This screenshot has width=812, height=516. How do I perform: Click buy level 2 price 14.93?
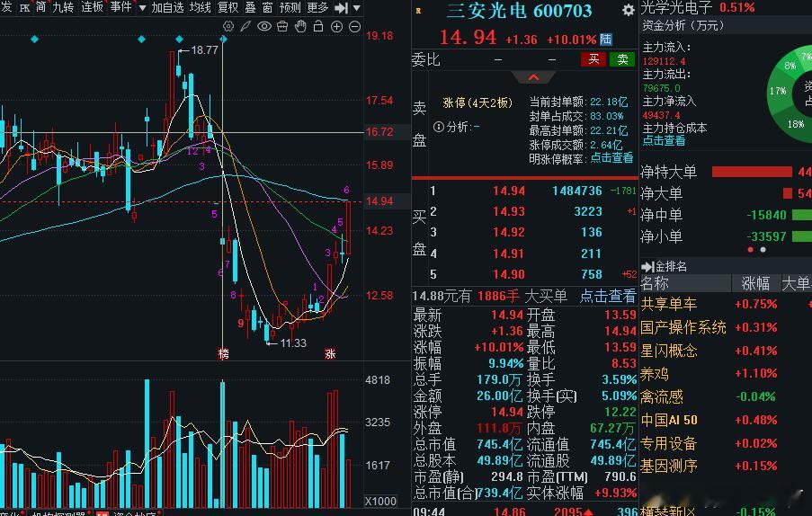[509, 211]
